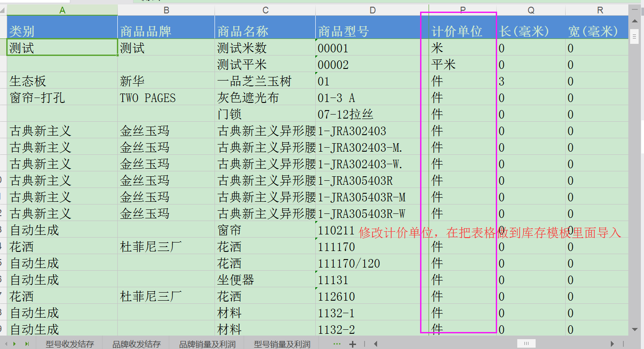Switch to the 品牌销量及利润 sheet
Screen dimensions: 644x349
pos(207,344)
